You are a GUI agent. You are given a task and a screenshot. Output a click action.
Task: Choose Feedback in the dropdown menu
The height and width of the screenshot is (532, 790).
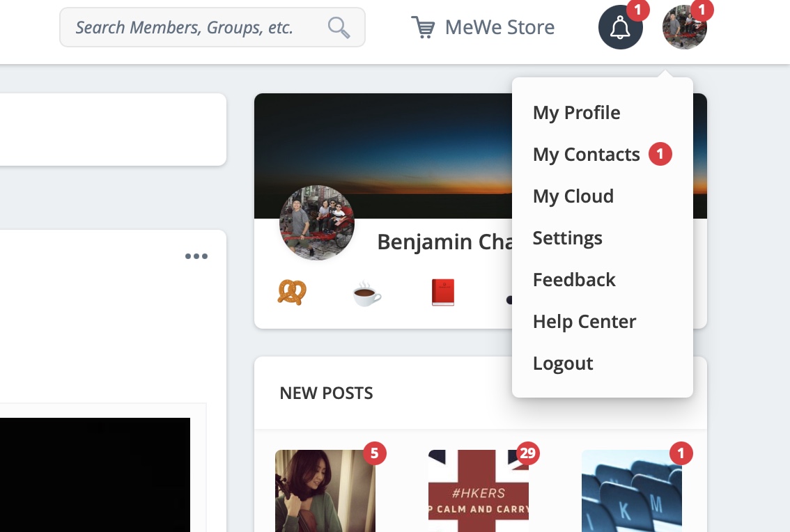point(574,280)
